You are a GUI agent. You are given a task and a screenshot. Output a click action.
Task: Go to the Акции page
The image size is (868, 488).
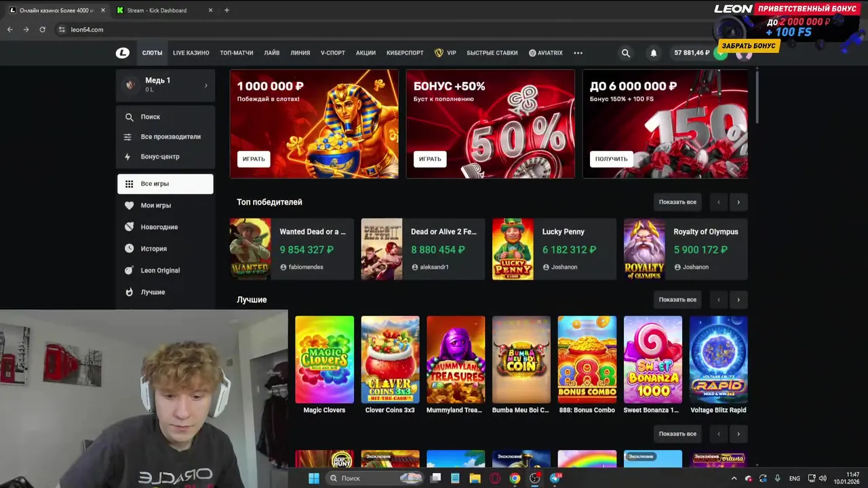pyautogui.click(x=366, y=53)
